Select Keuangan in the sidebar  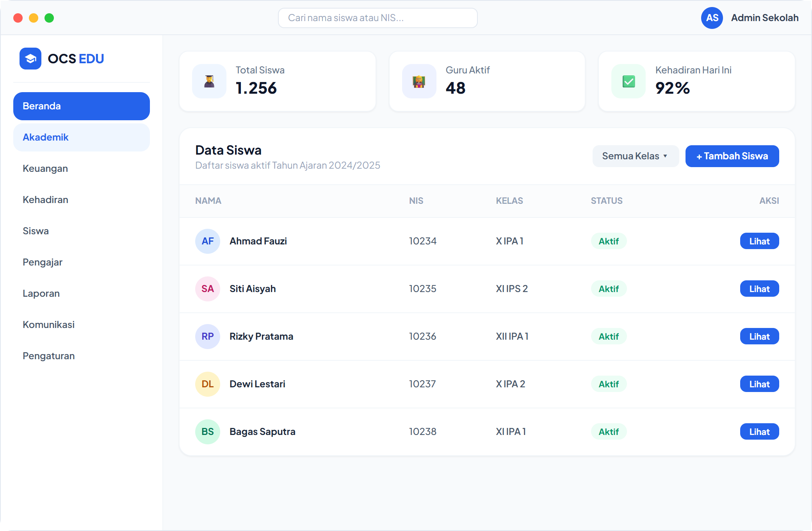click(82, 169)
